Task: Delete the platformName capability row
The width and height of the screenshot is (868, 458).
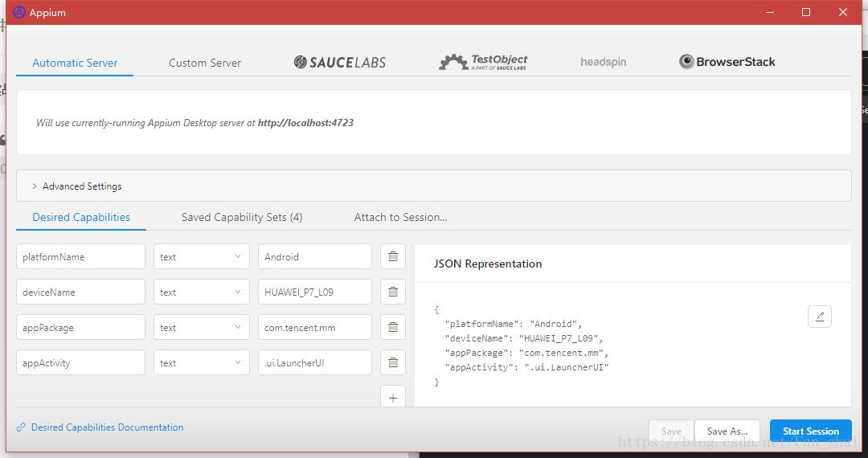Action: coord(393,256)
